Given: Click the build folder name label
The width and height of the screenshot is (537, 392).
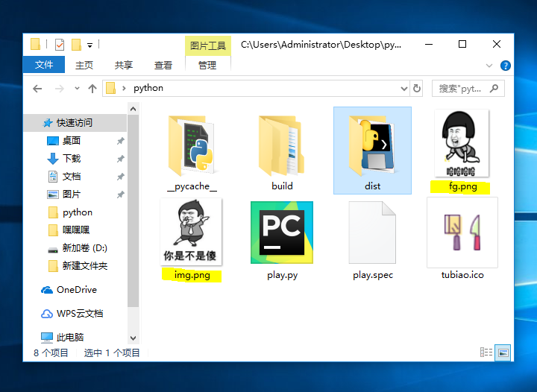Looking at the screenshot, I should point(282,186).
